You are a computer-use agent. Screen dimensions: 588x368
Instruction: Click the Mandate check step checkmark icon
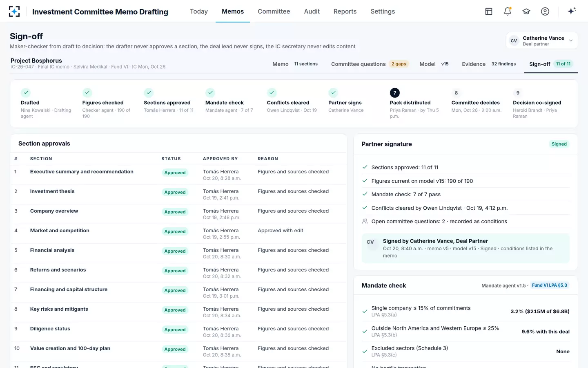210,93
